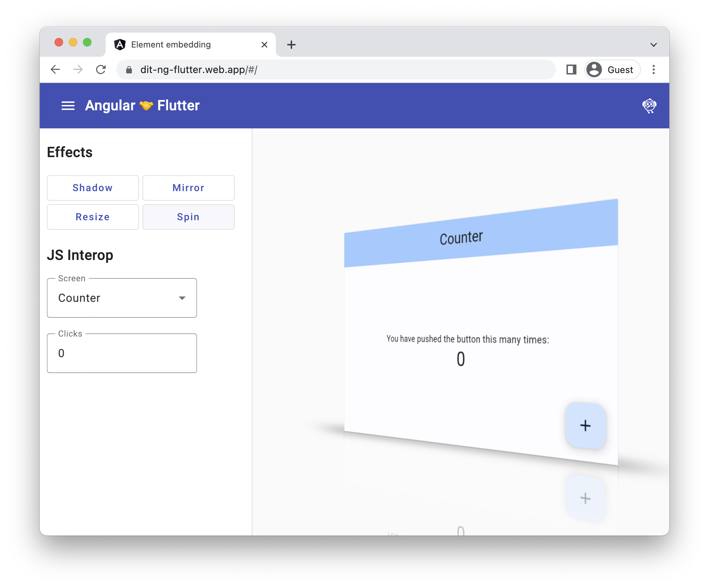709x588 pixels.
Task: View site security lock info
Action: click(129, 70)
